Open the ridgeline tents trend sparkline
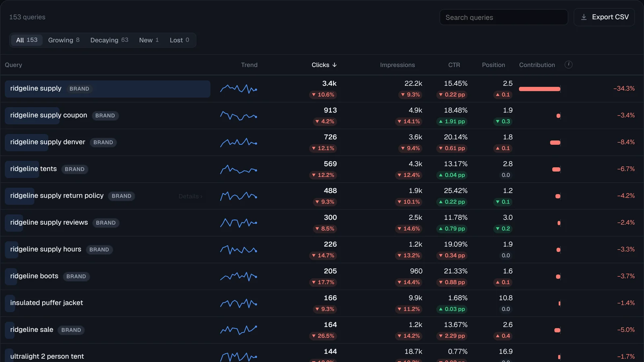This screenshot has height=362, width=644. (x=239, y=169)
